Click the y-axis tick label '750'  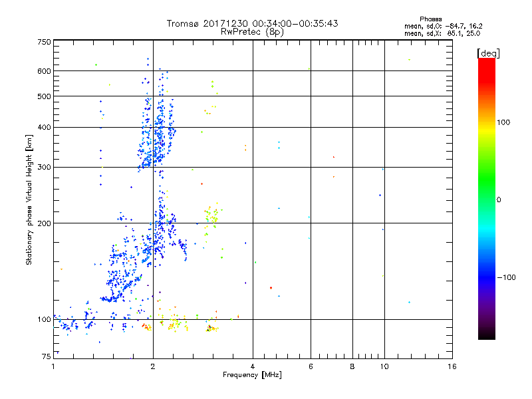click(x=45, y=42)
